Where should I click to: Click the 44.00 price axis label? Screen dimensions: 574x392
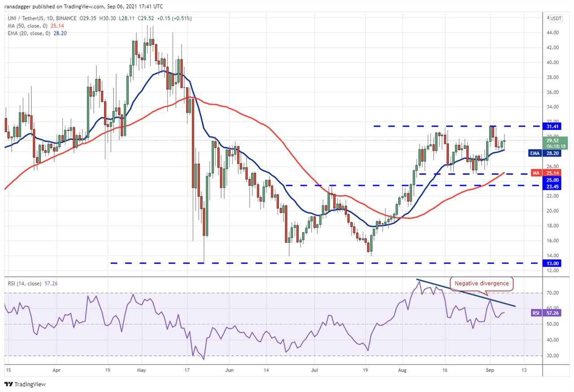(x=552, y=33)
